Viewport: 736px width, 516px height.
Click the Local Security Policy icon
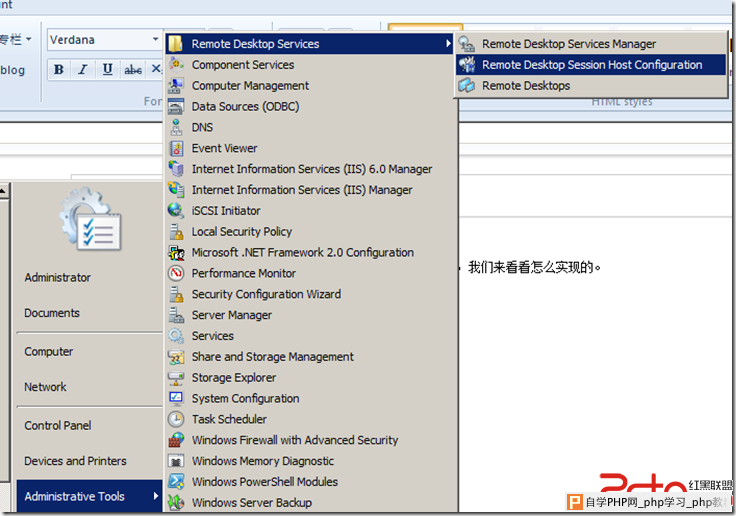(176, 231)
